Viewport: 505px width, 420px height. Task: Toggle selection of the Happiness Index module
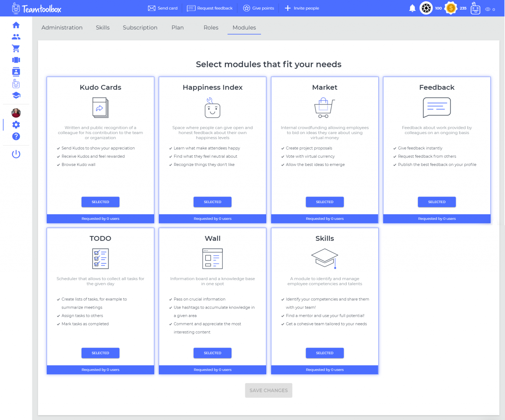click(212, 202)
